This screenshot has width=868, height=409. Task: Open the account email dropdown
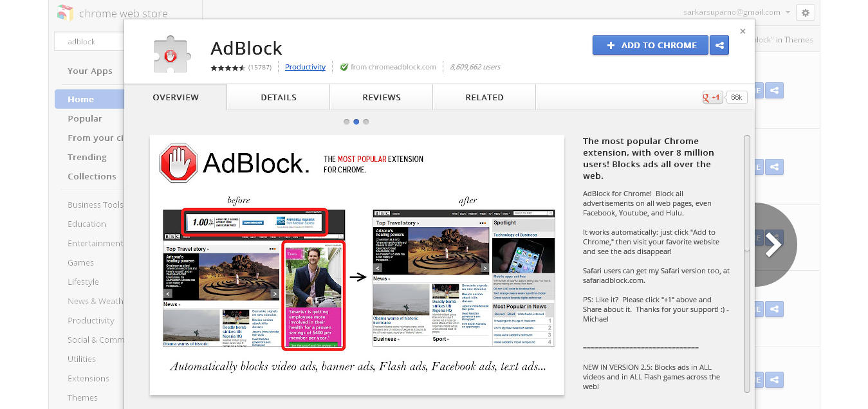pyautogui.click(x=736, y=12)
